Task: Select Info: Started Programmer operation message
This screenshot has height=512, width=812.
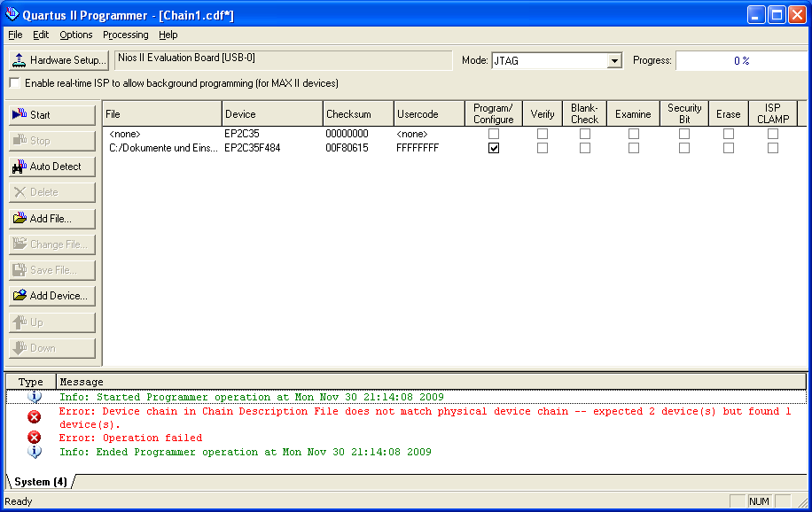Action: [x=252, y=397]
